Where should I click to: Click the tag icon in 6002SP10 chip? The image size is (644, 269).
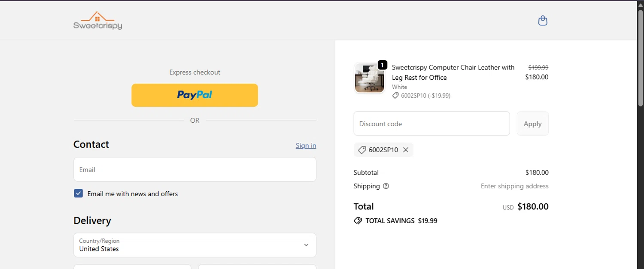pyautogui.click(x=362, y=150)
